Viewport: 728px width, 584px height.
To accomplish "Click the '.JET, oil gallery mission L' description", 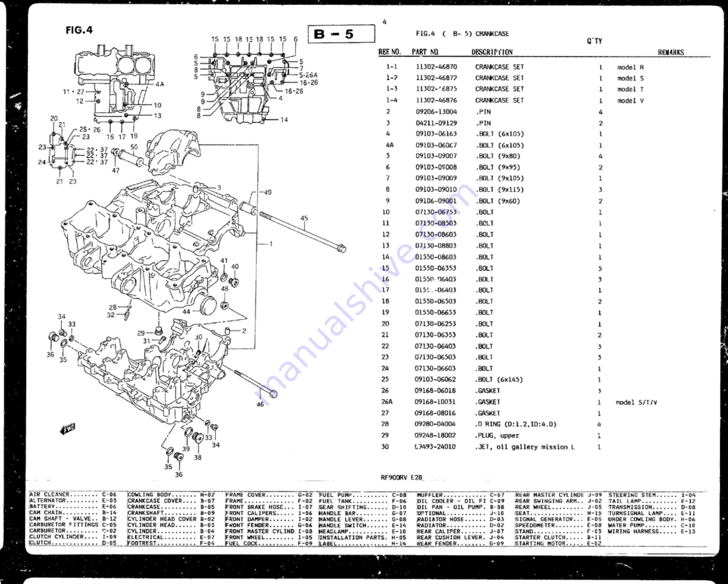I will pos(525,447).
